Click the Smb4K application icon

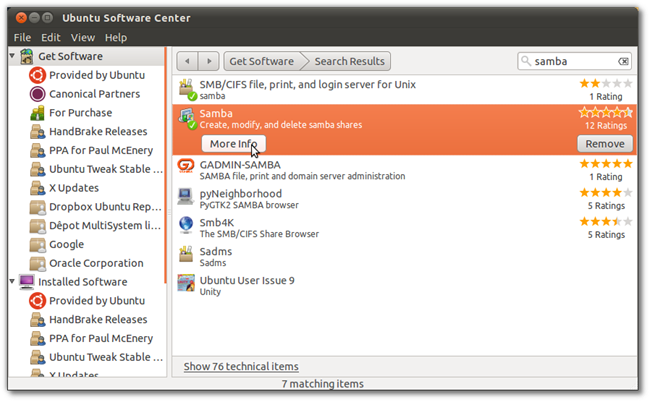(185, 225)
